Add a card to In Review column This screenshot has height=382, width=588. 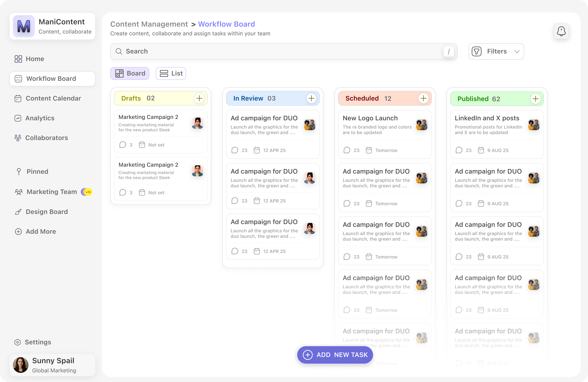pyautogui.click(x=311, y=98)
